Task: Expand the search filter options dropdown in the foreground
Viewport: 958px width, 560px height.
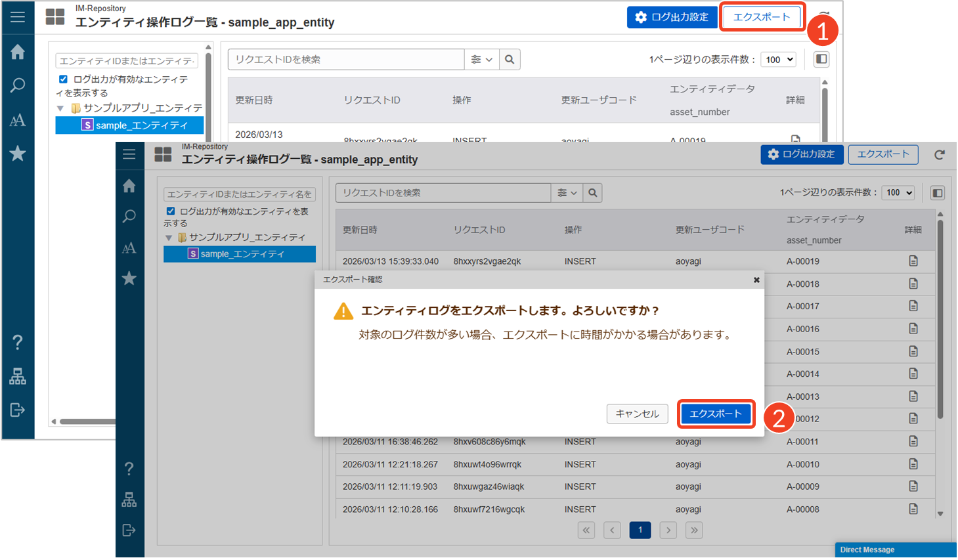Action: point(567,193)
